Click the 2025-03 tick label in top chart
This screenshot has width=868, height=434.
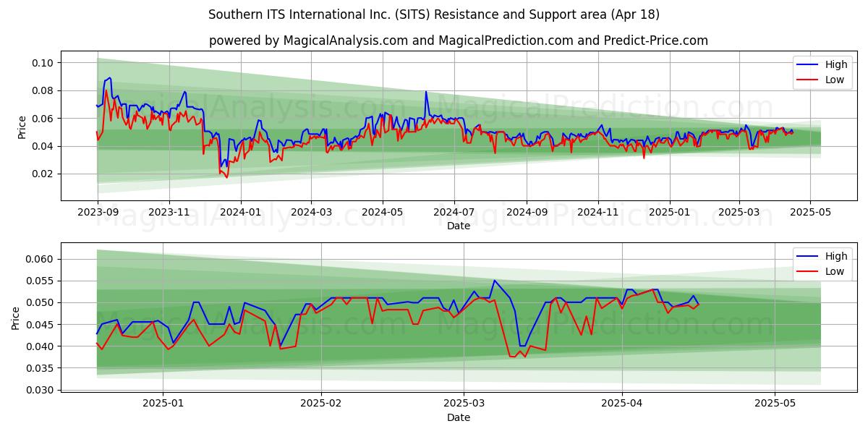[739, 212]
